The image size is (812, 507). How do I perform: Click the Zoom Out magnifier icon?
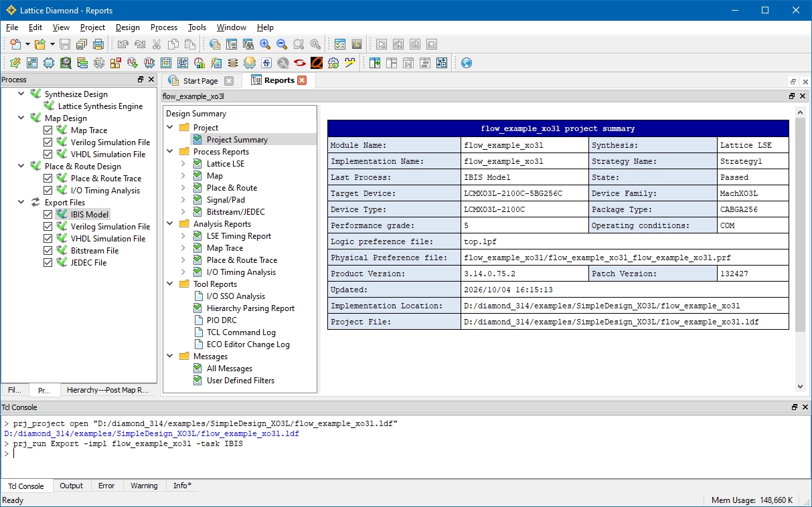[x=282, y=44]
